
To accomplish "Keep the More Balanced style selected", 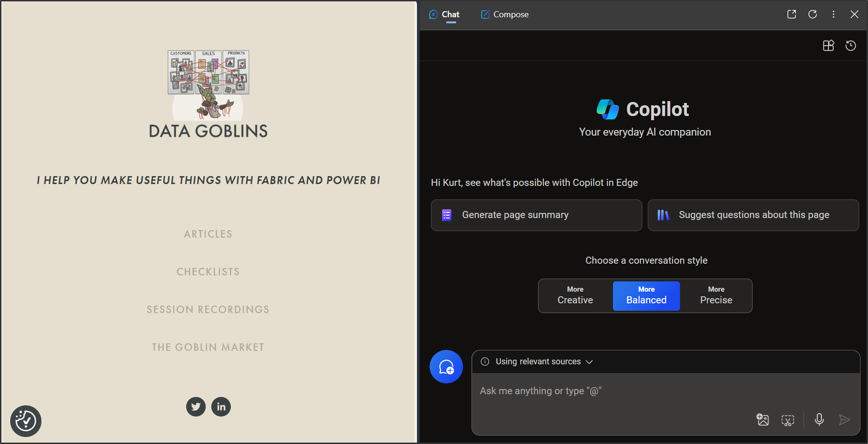I will (646, 295).
